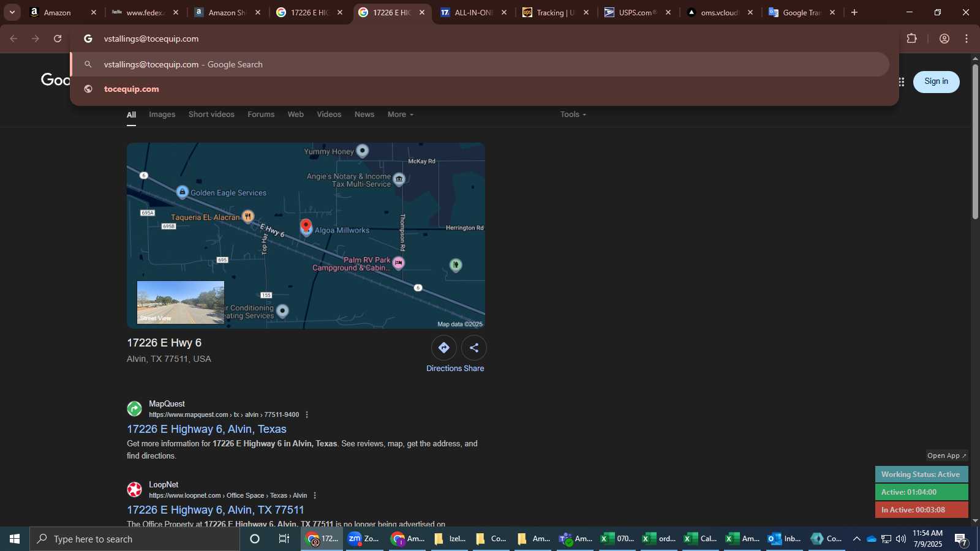Switch to the Web search tab
This screenshot has width=980, height=551.
pos(296,114)
